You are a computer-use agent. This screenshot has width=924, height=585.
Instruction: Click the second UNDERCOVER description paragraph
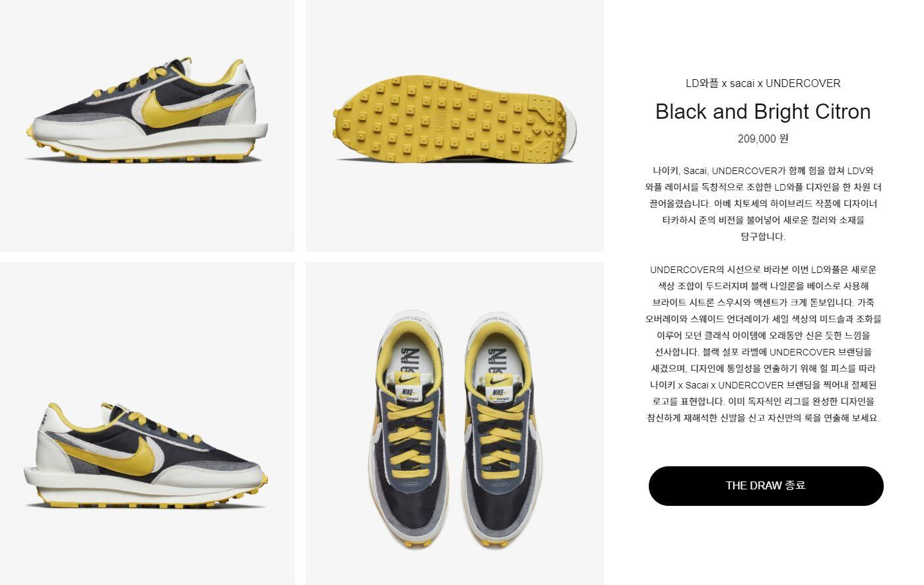tap(763, 343)
